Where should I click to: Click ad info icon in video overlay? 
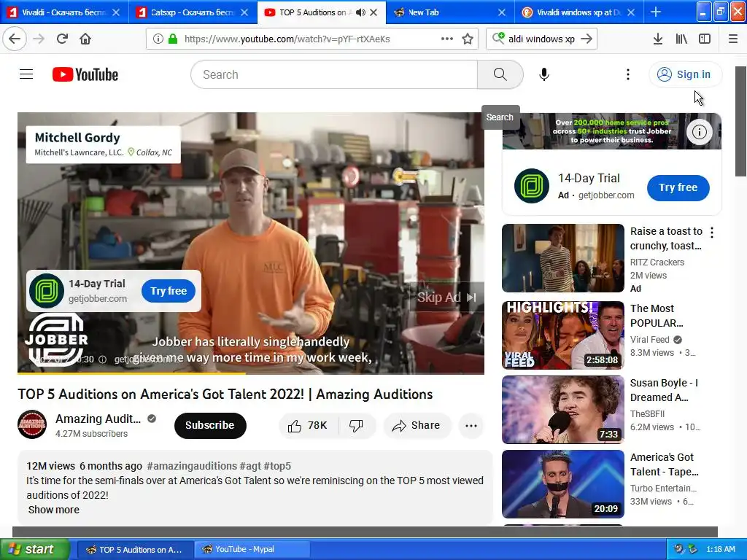[102, 359]
